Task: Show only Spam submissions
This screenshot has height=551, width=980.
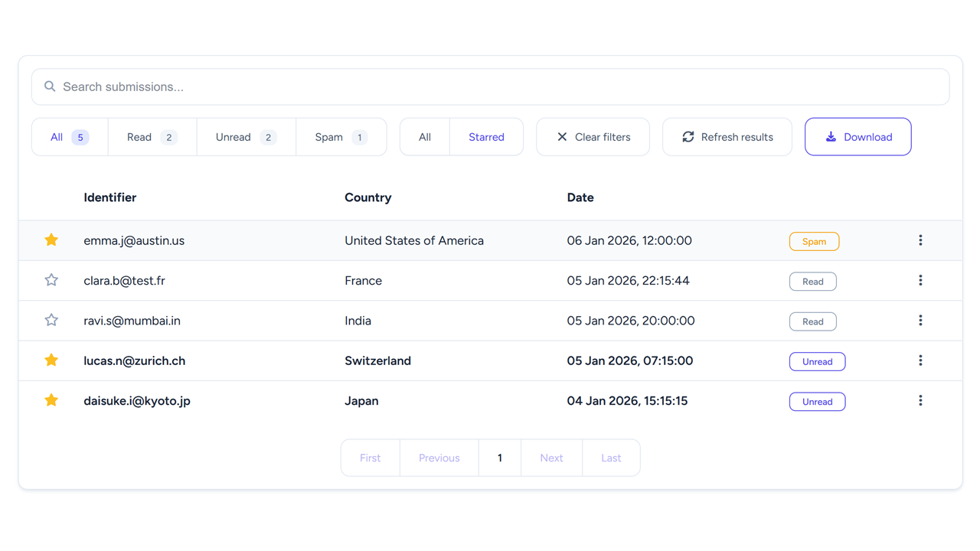Action: 341,137
